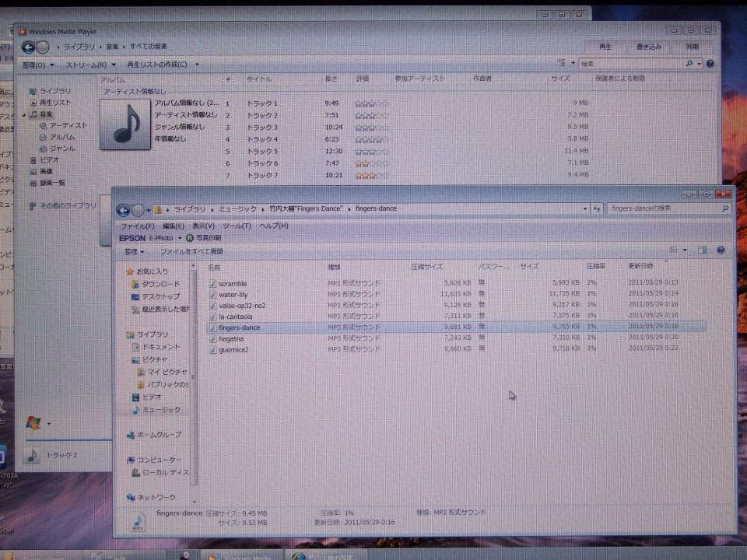Open 再生リストの作成(C) menu
Viewport: 747px width, 560px height.
pos(163,65)
